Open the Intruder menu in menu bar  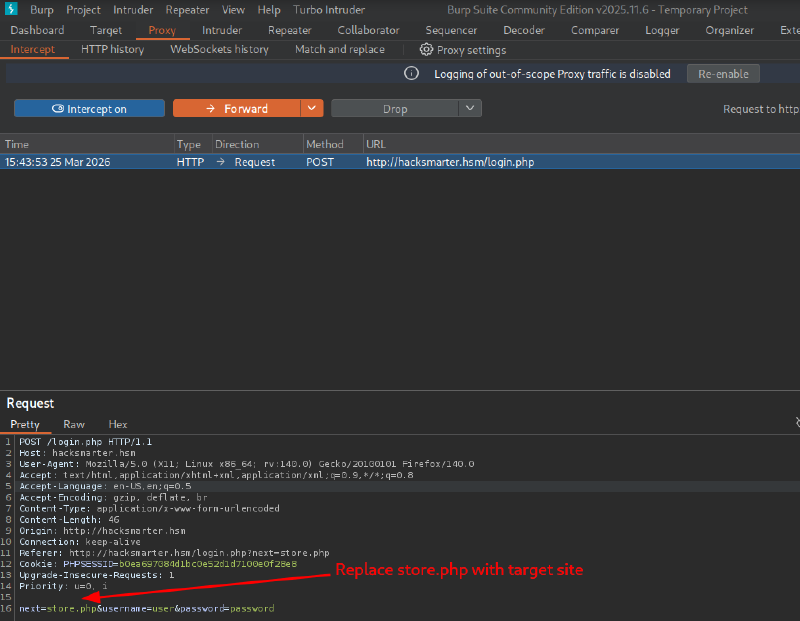coord(133,10)
